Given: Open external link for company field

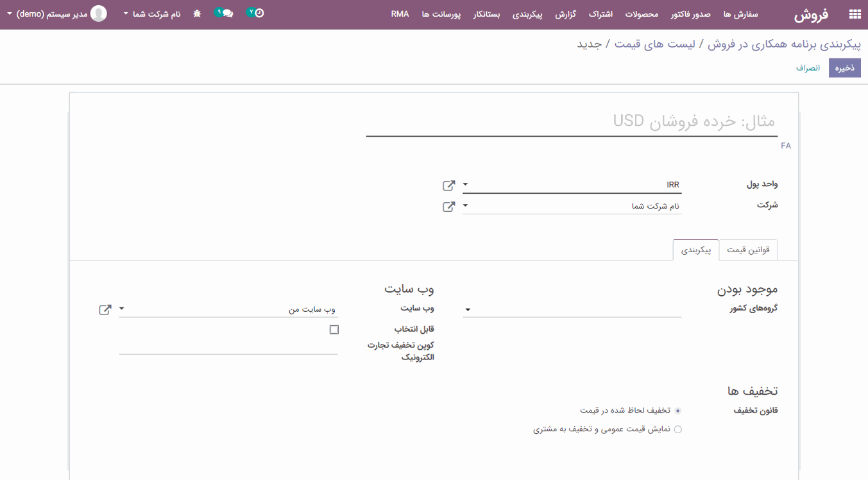Looking at the screenshot, I should pyautogui.click(x=449, y=207).
